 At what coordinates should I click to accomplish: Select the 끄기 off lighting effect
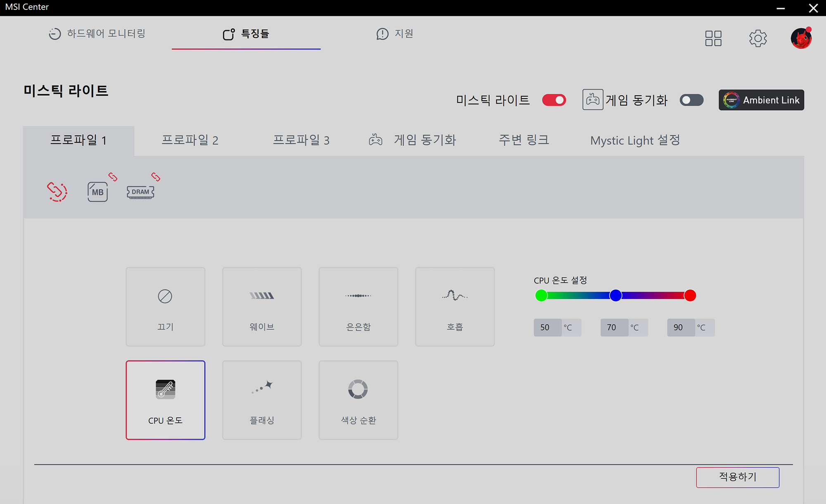click(165, 306)
